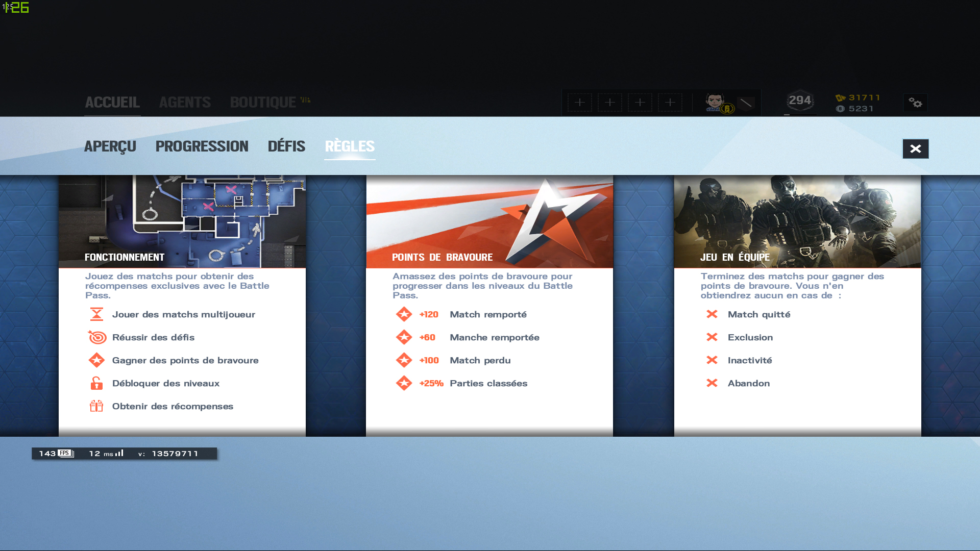Open the BOUTIQUE shop tab

coord(263,103)
